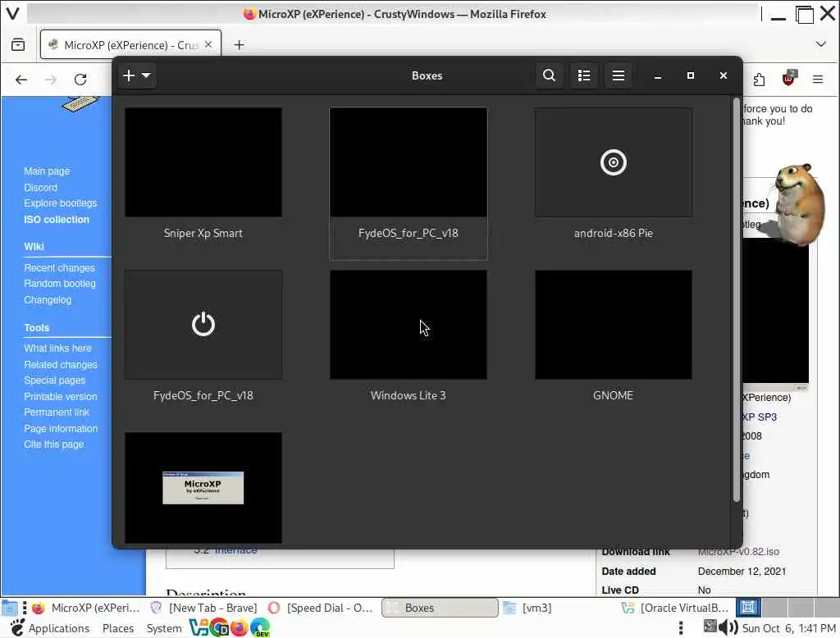Click the volume speaker icon in panel
The width and height of the screenshot is (840, 638).
click(x=728, y=627)
